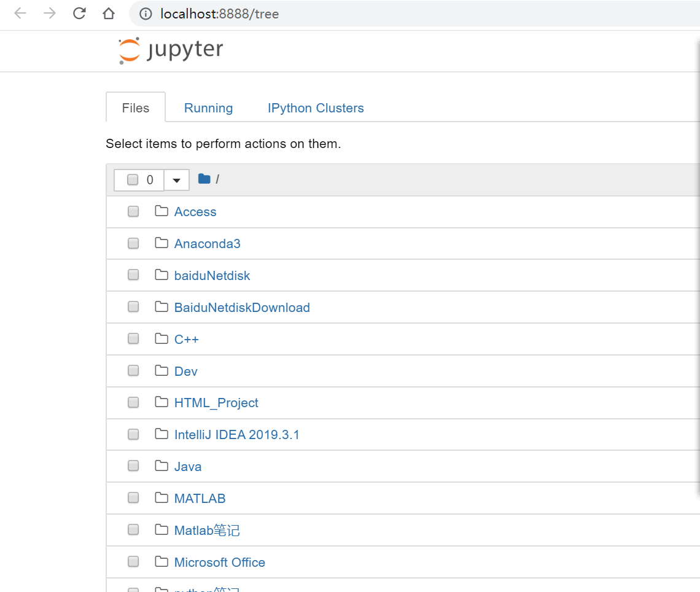The width and height of the screenshot is (700, 592).
Task: Select the checkbox beside MATLAB
Action: tap(133, 497)
